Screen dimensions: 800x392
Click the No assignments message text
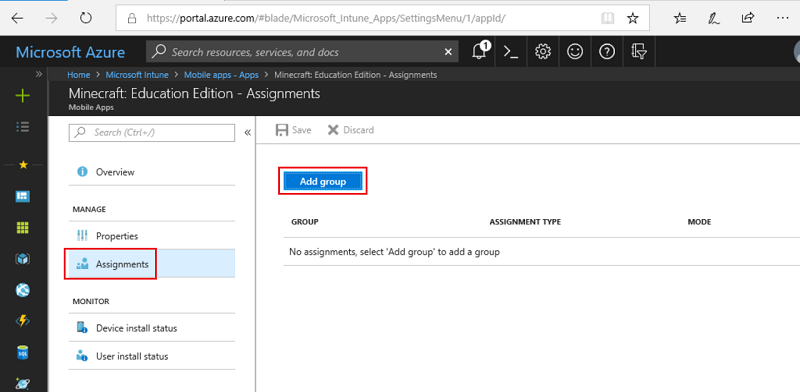[x=394, y=252]
